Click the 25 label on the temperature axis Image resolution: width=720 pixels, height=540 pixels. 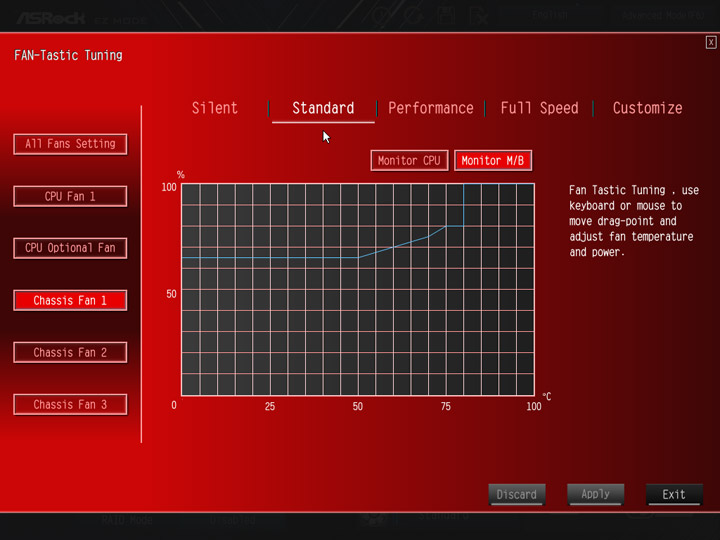(270, 406)
